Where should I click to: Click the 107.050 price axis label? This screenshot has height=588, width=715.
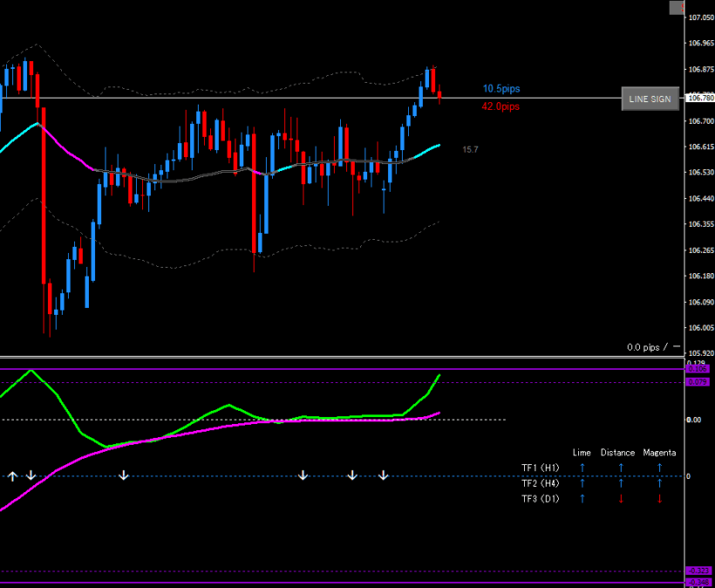pos(701,17)
